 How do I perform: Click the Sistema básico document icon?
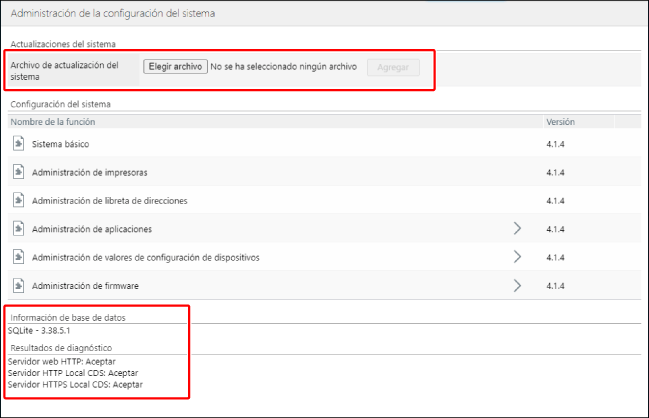[19, 143]
